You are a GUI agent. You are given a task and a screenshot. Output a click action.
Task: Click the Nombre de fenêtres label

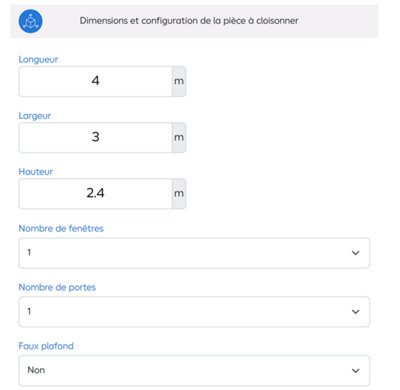(61, 228)
